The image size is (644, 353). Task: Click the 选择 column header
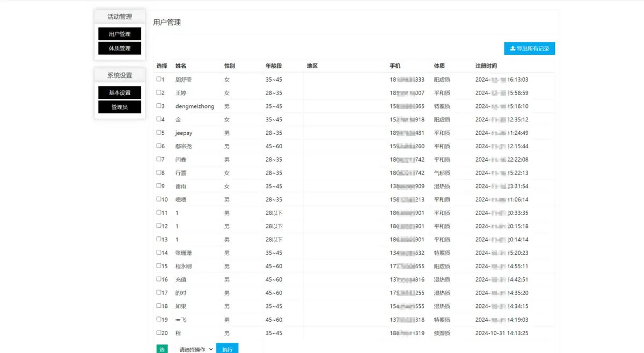pos(162,66)
